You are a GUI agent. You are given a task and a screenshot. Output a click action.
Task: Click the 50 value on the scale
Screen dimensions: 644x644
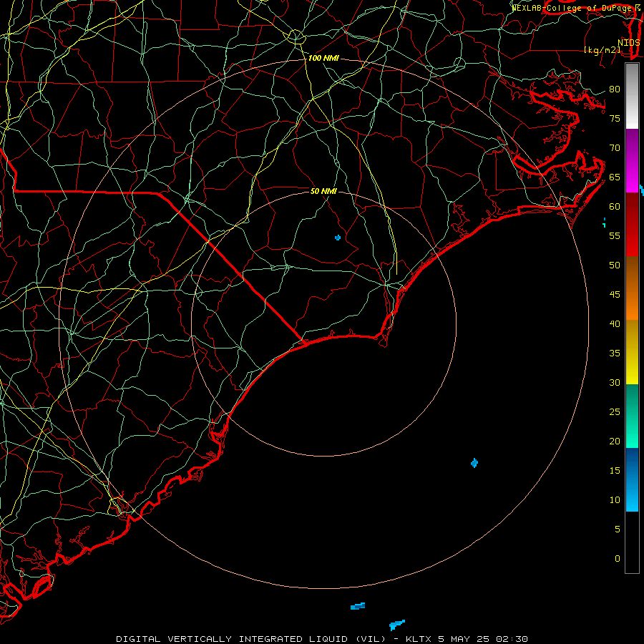click(615, 265)
